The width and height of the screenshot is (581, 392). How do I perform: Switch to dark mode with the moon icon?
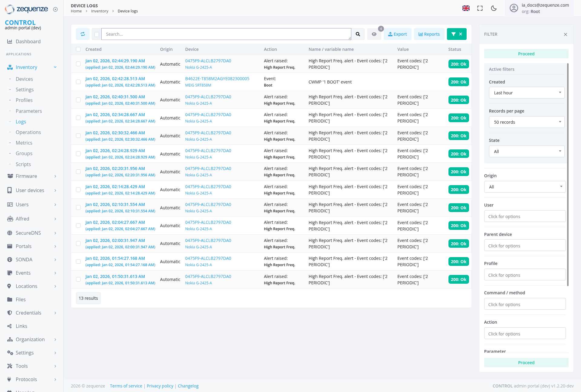(x=494, y=8)
